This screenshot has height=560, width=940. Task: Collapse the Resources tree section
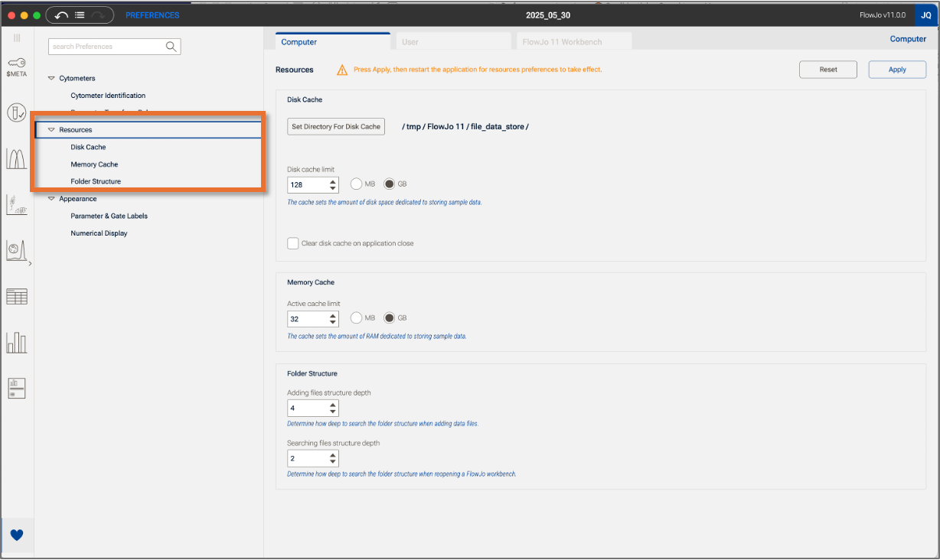click(x=51, y=130)
